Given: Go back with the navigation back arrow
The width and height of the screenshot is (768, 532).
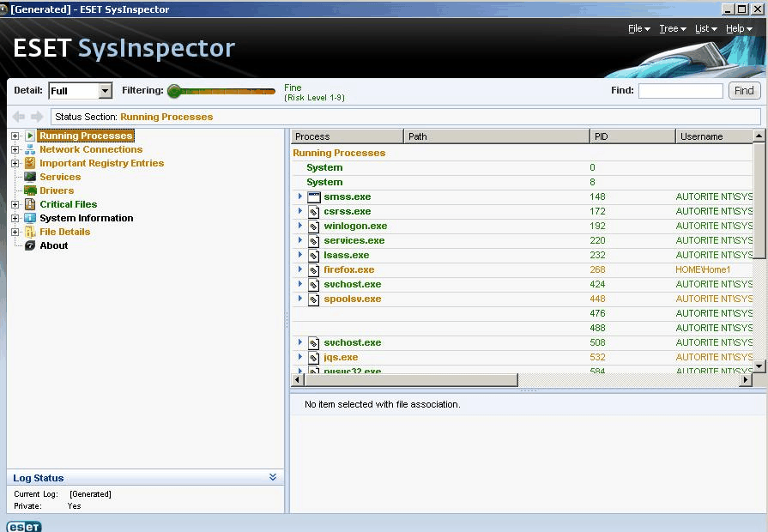Looking at the screenshot, I should point(19,117).
